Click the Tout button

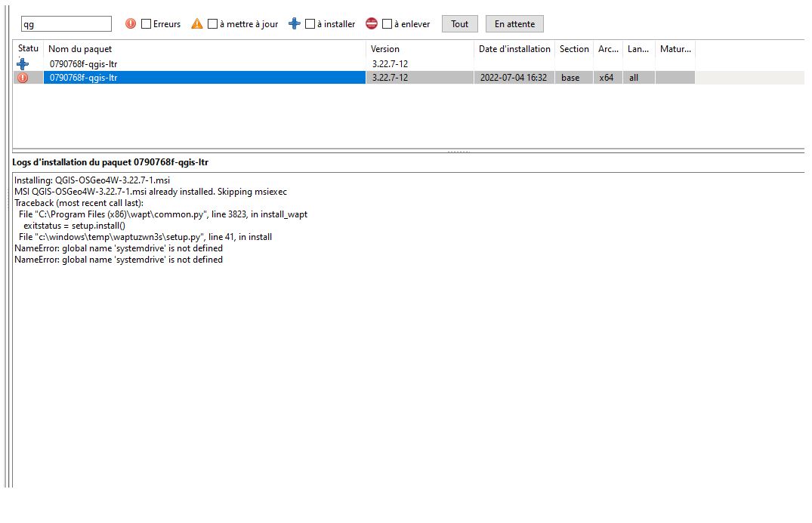pyautogui.click(x=459, y=24)
